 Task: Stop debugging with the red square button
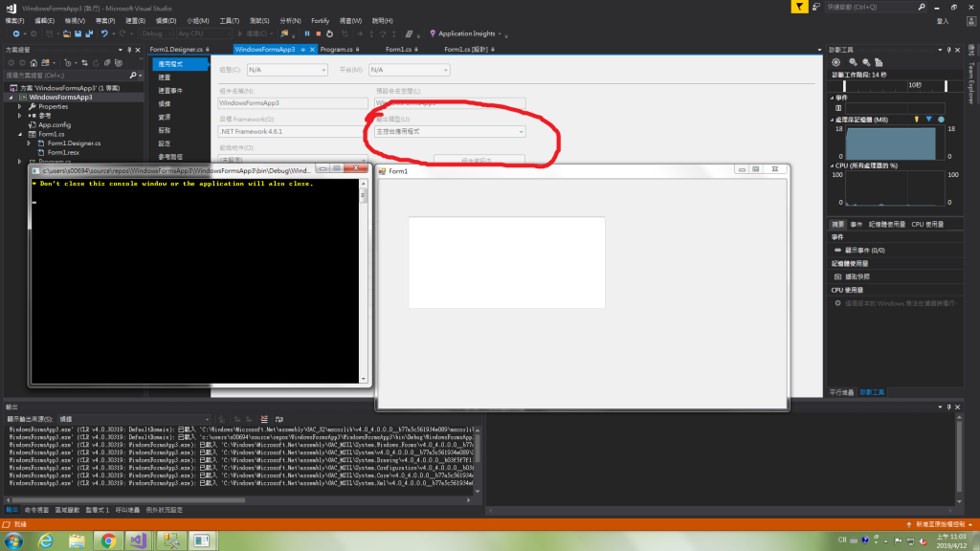(318, 33)
